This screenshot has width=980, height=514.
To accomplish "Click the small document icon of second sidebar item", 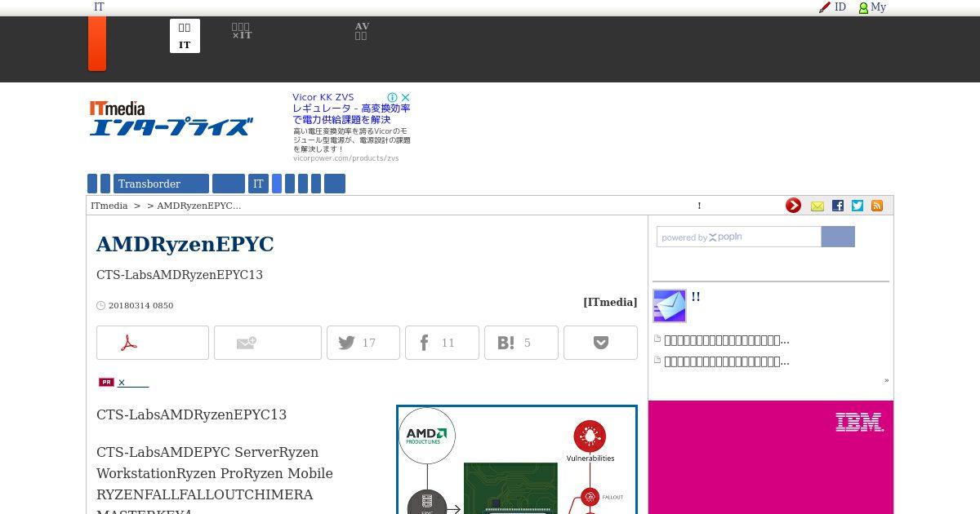I will pos(657,361).
